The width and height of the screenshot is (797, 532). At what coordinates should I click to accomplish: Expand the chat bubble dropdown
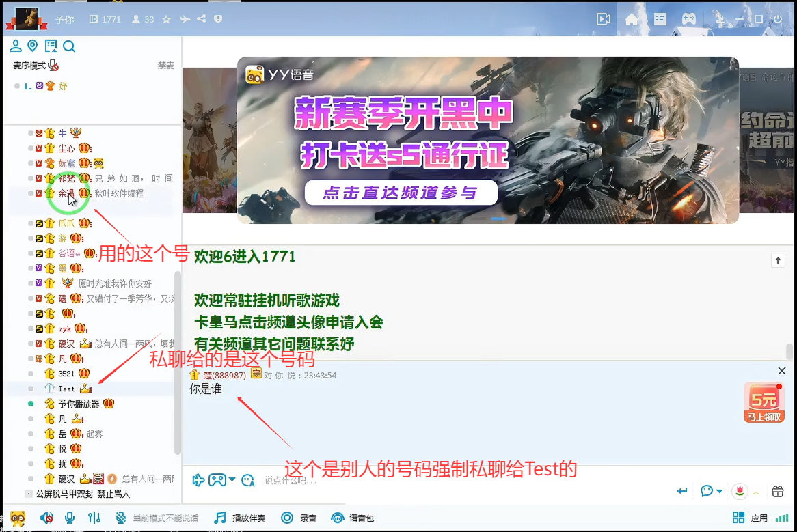point(719,492)
